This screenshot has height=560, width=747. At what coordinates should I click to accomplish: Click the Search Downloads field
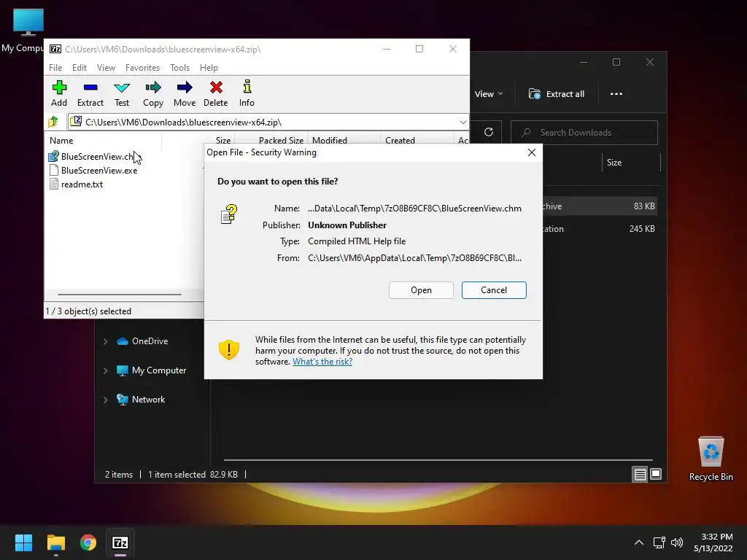584,133
